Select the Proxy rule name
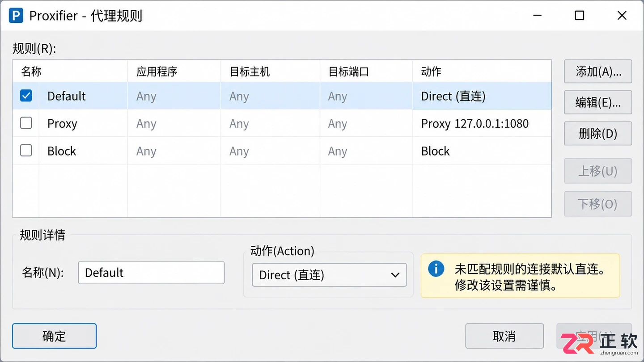The height and width of the screenshot is (362, 644). click(x=62, y=124)
